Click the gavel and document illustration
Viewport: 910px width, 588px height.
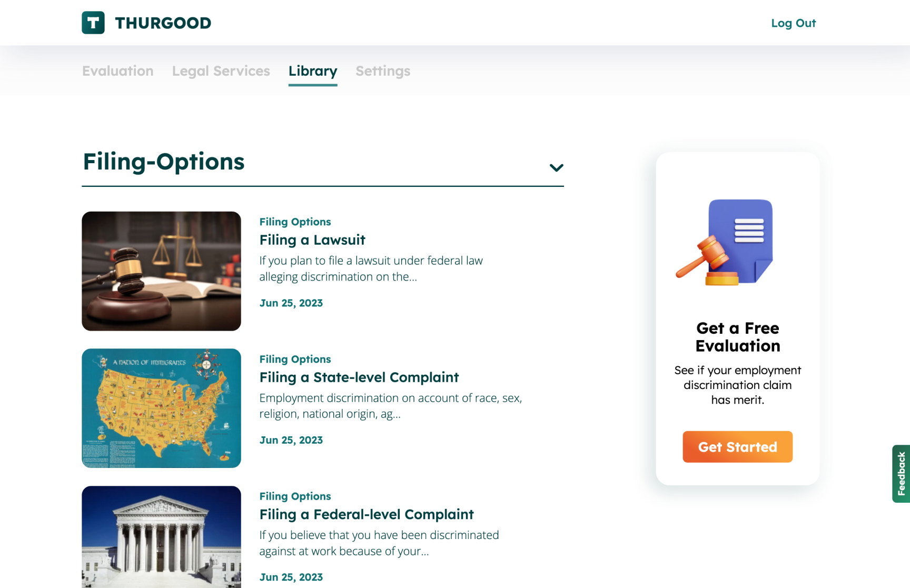pos(726,242)
